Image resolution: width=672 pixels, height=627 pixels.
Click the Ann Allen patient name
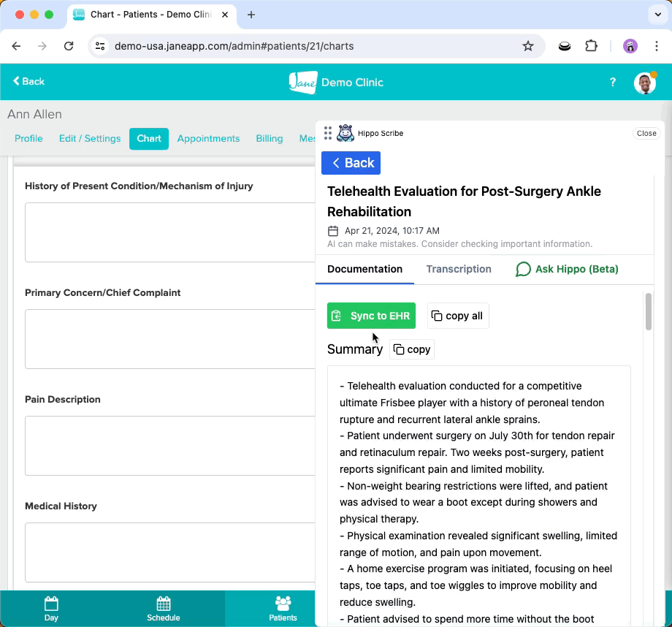[x=35, y=114]
